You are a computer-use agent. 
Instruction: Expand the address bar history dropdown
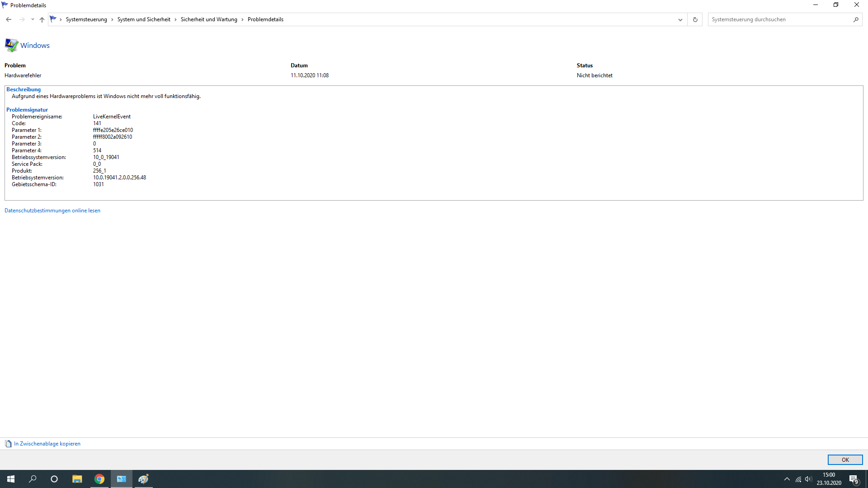point(680,19)
